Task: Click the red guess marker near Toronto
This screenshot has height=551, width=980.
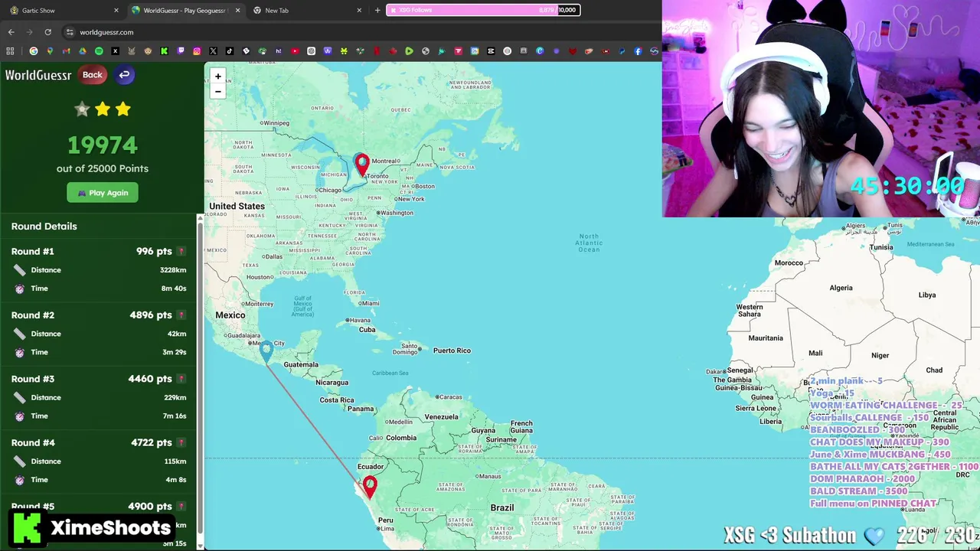Action: (361, 165)
